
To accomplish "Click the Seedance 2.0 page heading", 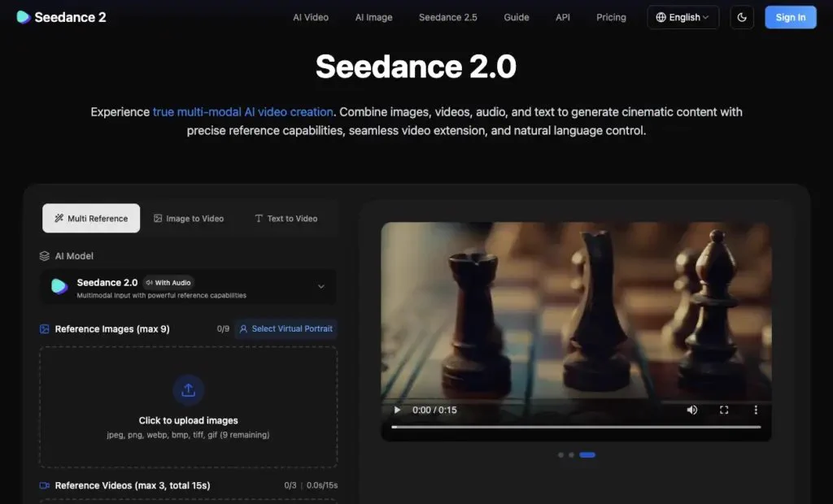I will pyautogui.click(x=416, y=67).
